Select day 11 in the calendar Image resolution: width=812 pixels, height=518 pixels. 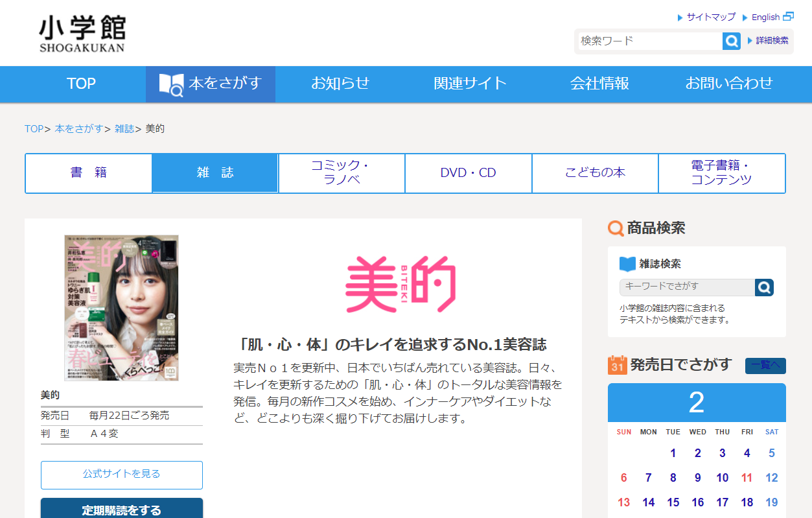pyautogui.click(x=747, y=478)
